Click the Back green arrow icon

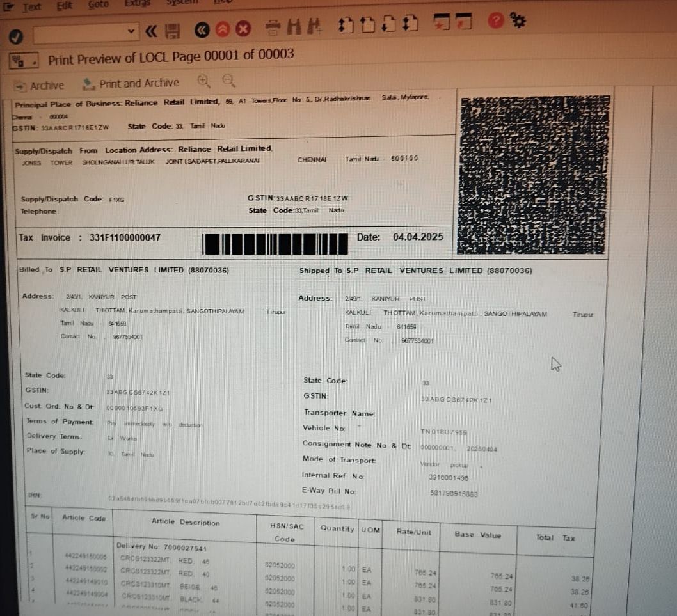point(202,29)
